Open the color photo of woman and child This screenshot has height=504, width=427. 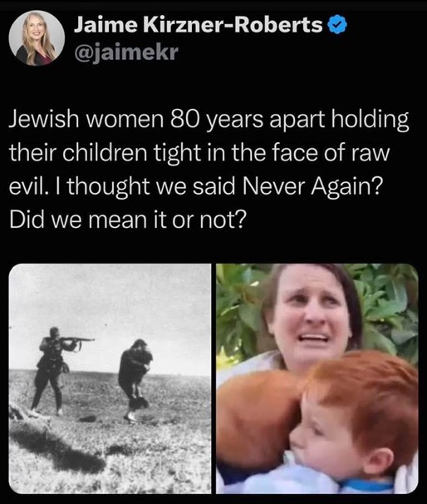point(317,378)
